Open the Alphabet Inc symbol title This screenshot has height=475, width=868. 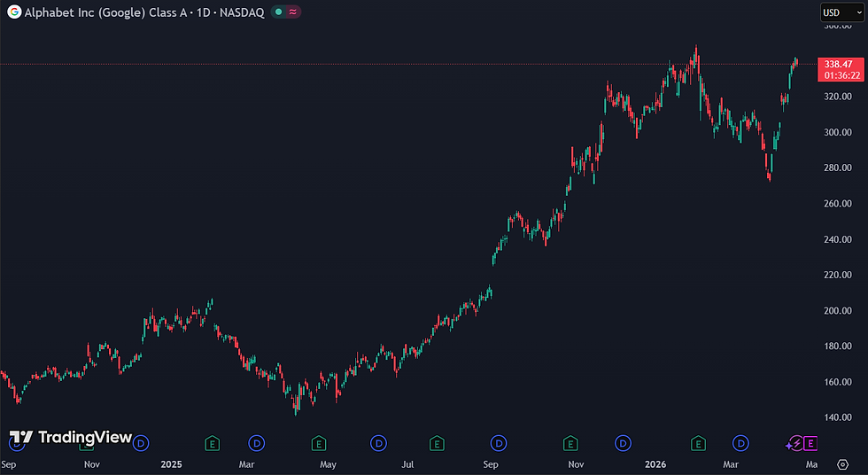144,12
